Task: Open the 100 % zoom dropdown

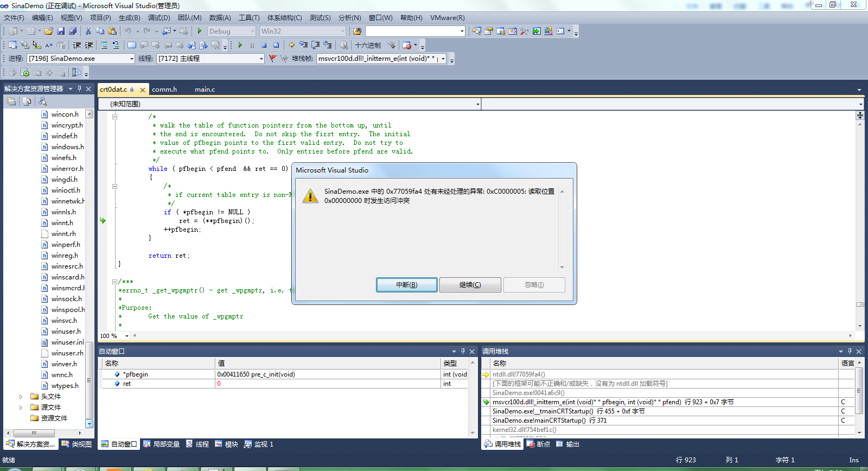Action: click(x=127, y=336)
